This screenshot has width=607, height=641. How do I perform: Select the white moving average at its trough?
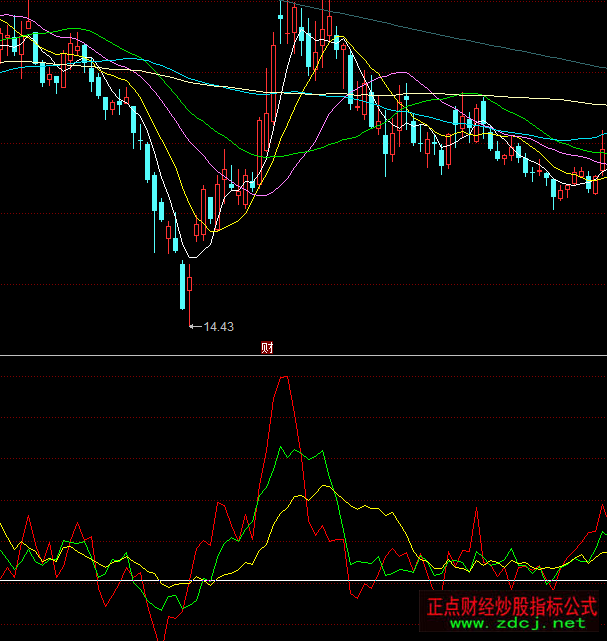click(192, 257)
